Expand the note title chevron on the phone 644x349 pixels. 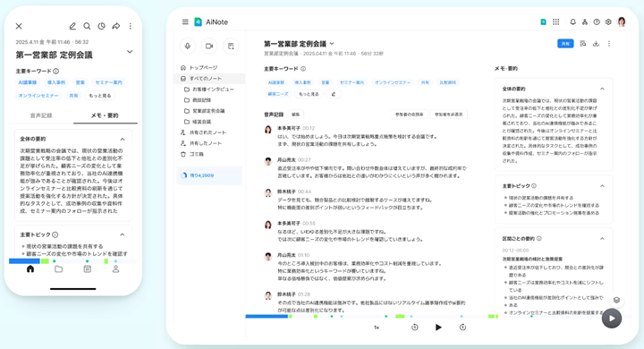[x=130, y=52]
